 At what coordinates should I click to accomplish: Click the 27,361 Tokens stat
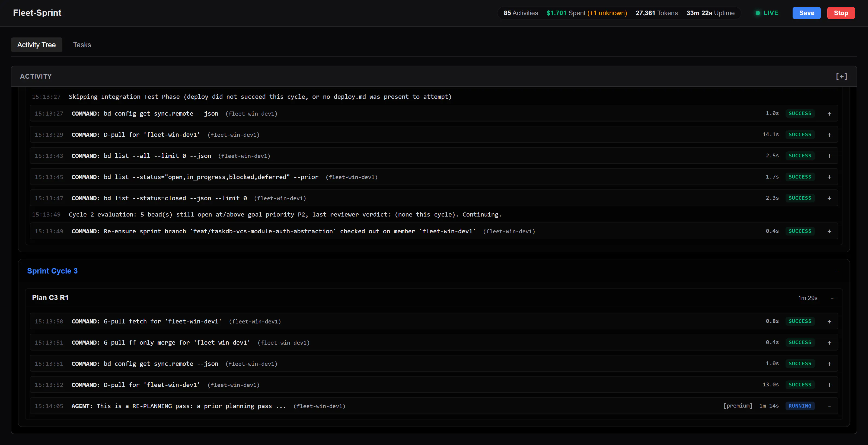click(x=656, y=13)
